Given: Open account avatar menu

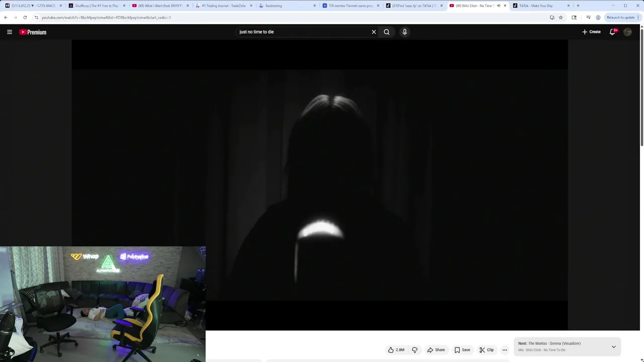Looking at the screenshot, I should pos(627,32).
